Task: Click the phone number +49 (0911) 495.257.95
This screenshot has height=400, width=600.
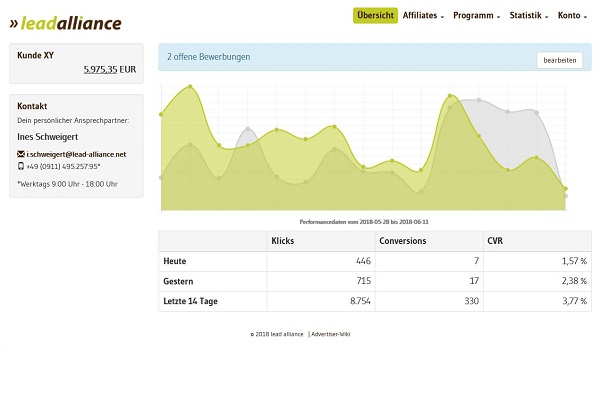Action: point(63,166)
